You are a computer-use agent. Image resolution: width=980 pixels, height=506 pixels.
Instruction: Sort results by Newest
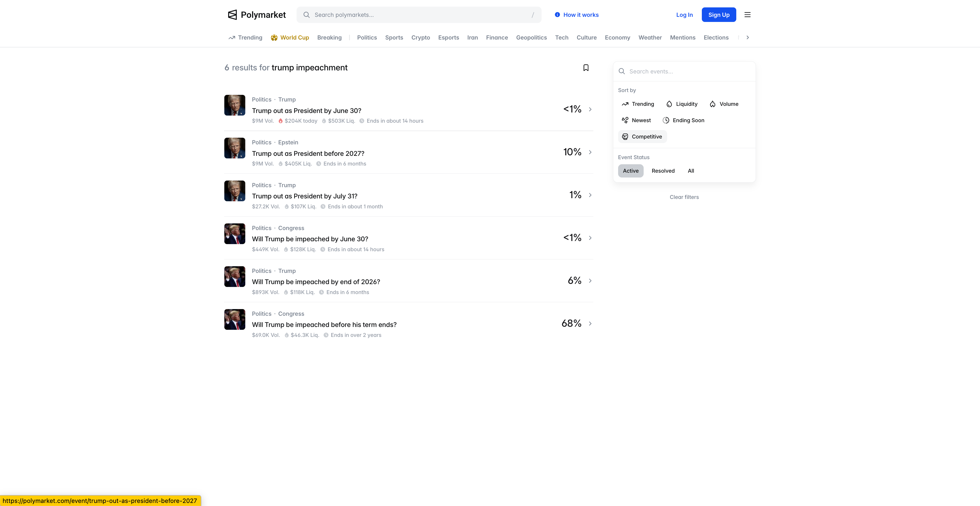click(x=636, y=121)
